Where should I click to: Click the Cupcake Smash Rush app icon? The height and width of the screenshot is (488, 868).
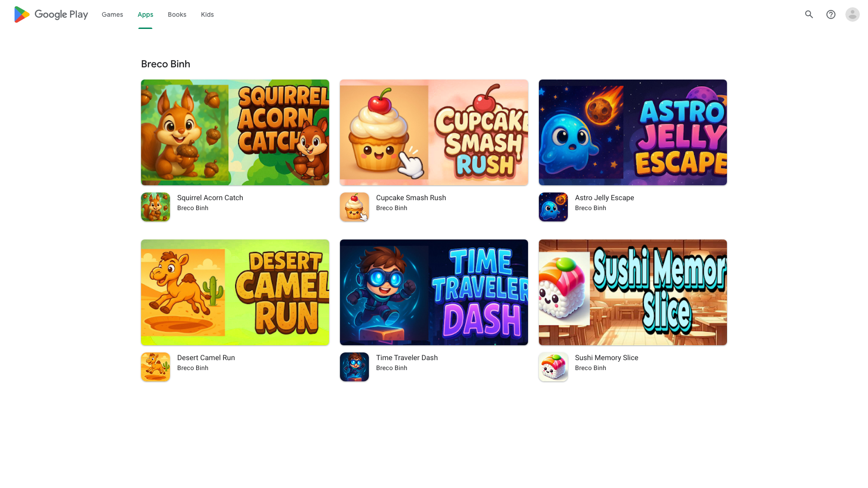354,207
